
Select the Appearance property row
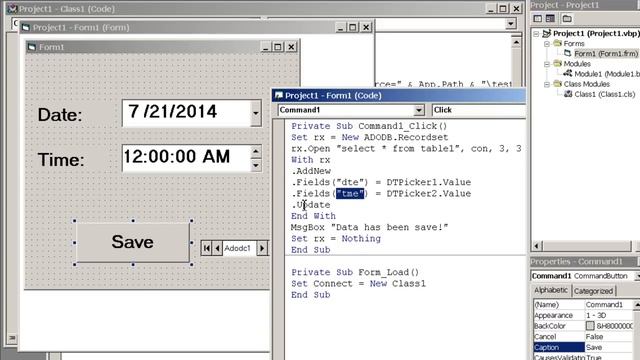point(584,315)
